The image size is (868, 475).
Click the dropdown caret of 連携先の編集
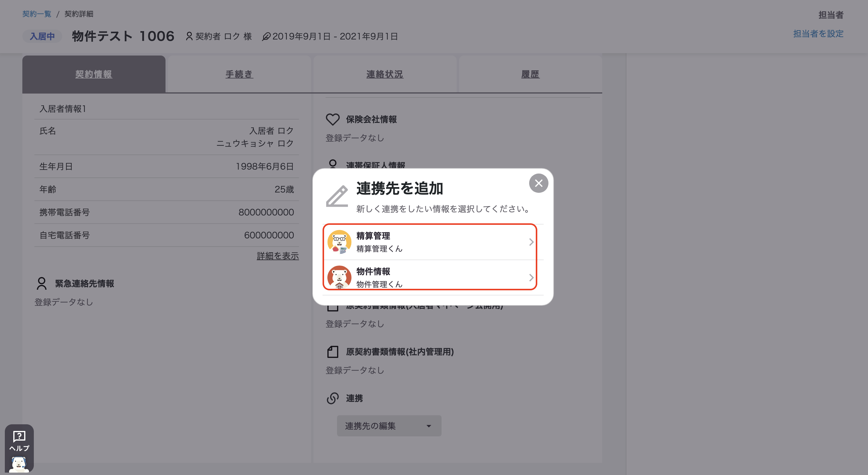point(429,426)
